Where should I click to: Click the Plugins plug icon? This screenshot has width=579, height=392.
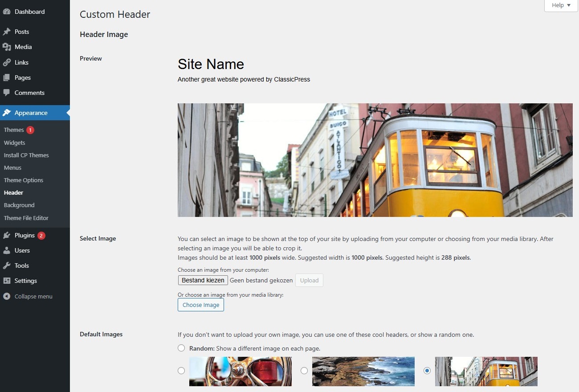click(7, 235)
